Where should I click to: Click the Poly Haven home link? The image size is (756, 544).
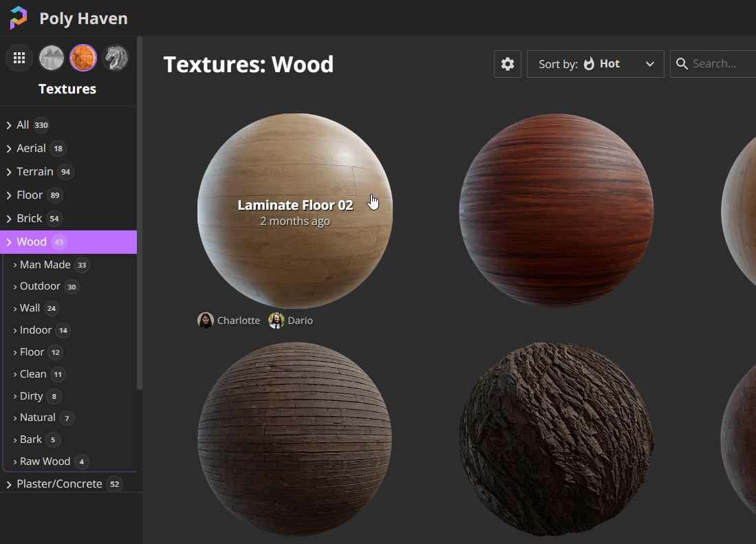[x=83, y=19]
